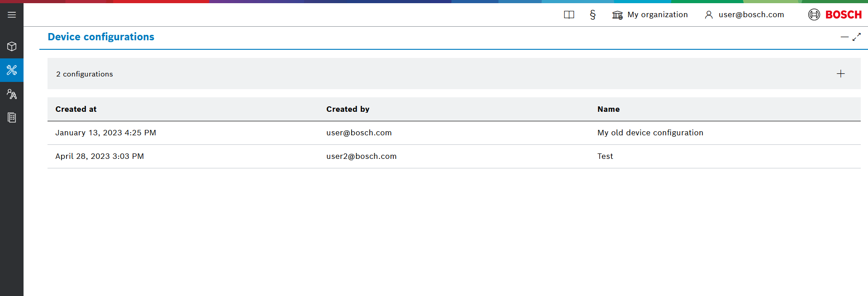The image size is (868, 296).
Task: Click the document list sidebar icon
Action: [12, 118]
